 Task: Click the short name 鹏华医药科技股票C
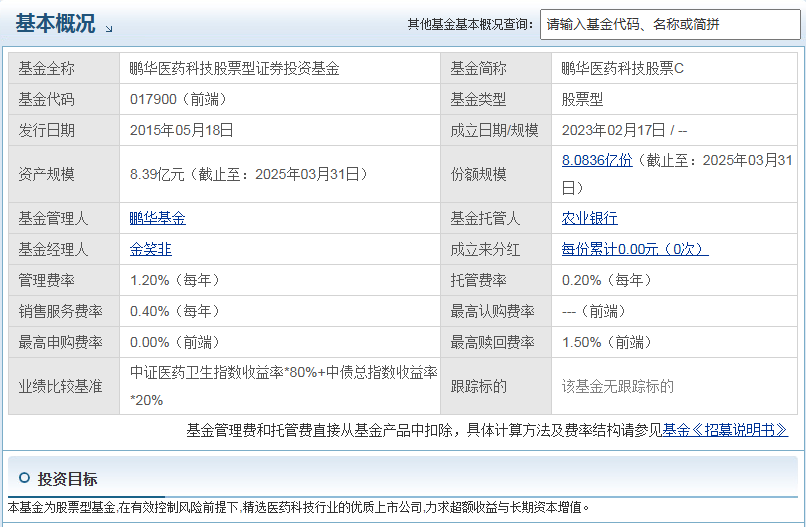622,68
